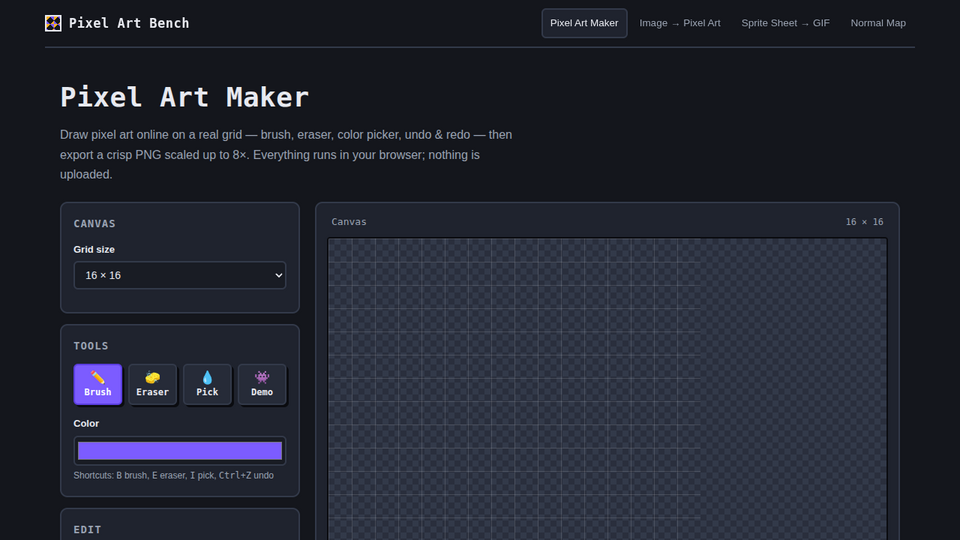Click the Pixel Art Bench title link
This screenshot has width=960, height=540.
[x=129, y=23]
